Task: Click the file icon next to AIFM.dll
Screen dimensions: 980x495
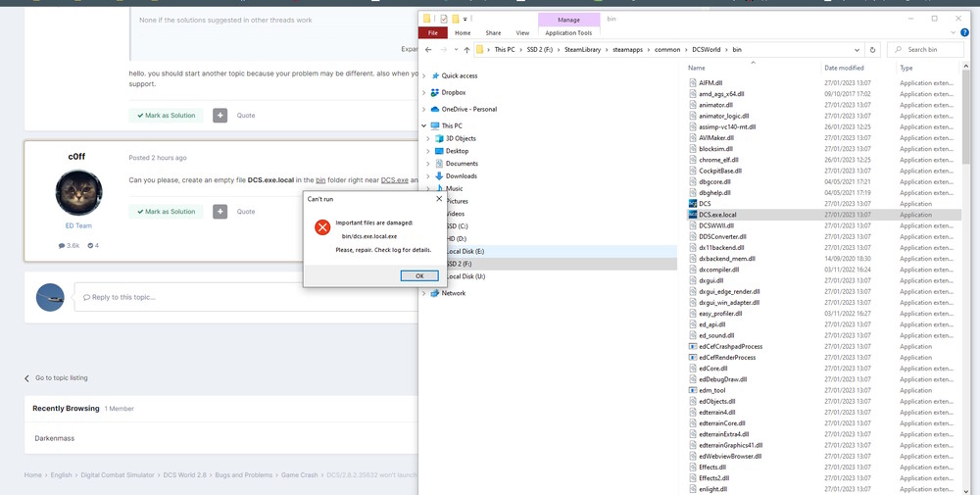Action: (693, 82)
